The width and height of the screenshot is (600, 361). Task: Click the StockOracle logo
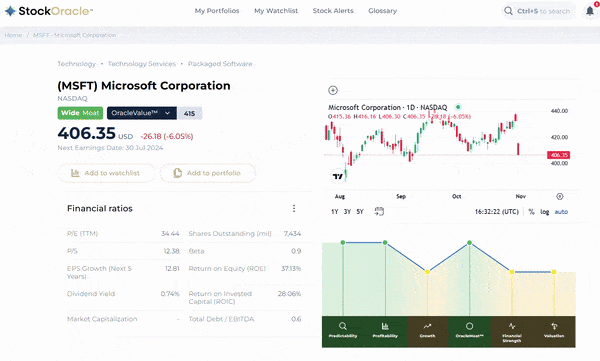pos(49,11)
